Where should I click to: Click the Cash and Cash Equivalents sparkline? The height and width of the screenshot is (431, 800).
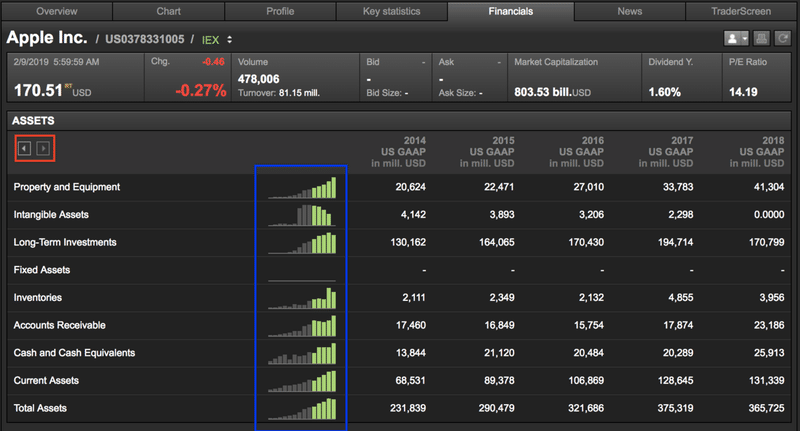point(302,353)
